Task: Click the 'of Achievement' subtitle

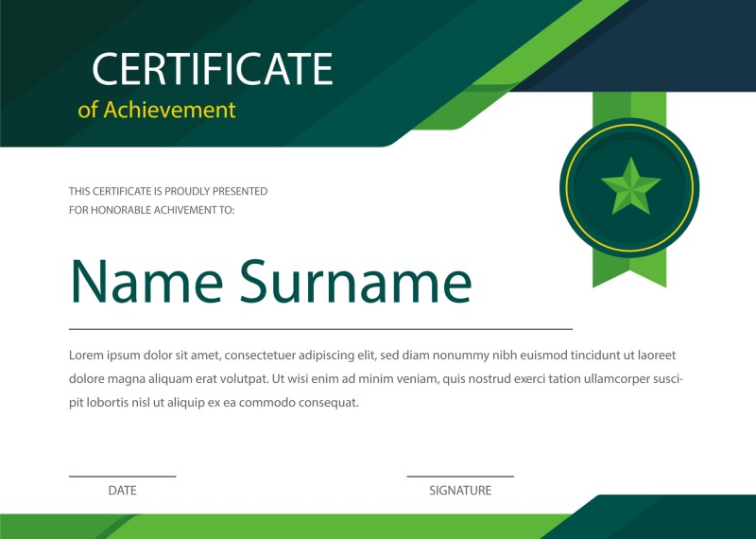Action: pos(157,110)
